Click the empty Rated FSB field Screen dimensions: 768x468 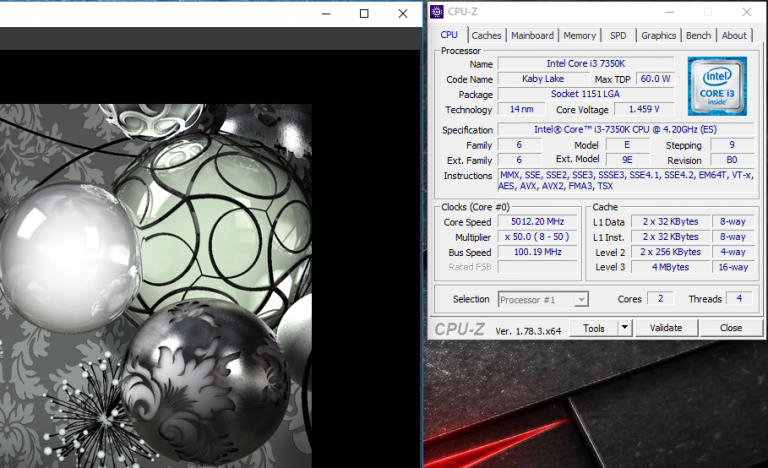[537, 267]
